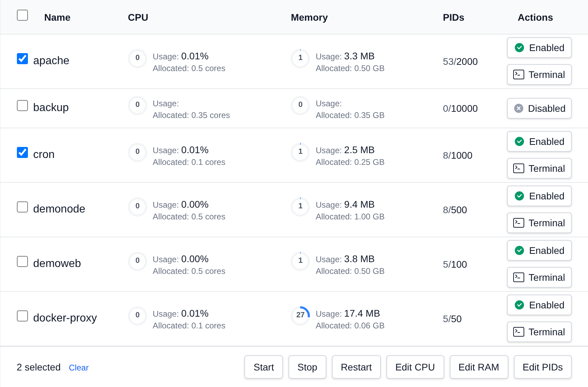Open the Edit CPU action

pos(415,367)
